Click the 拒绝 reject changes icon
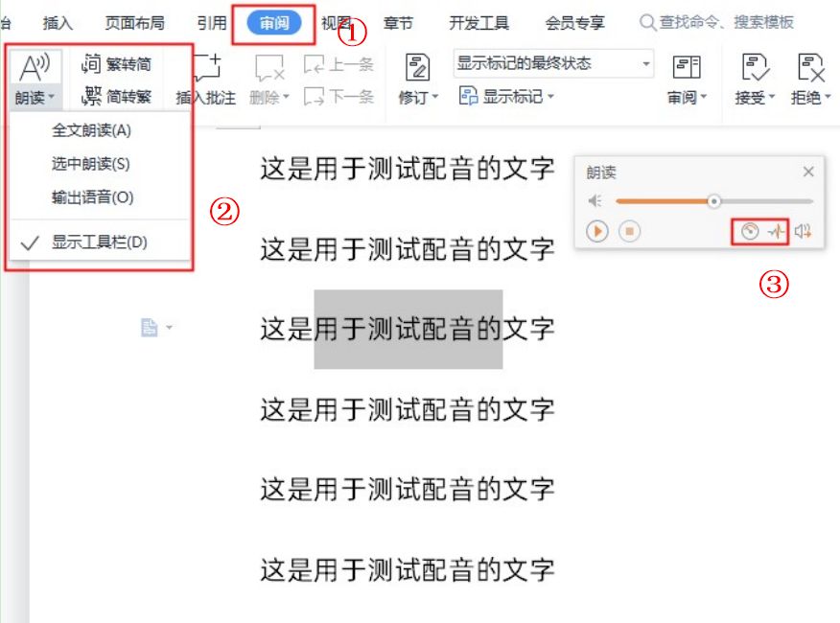The width and height of the screenshot is (840, 623). pos(810,67)
